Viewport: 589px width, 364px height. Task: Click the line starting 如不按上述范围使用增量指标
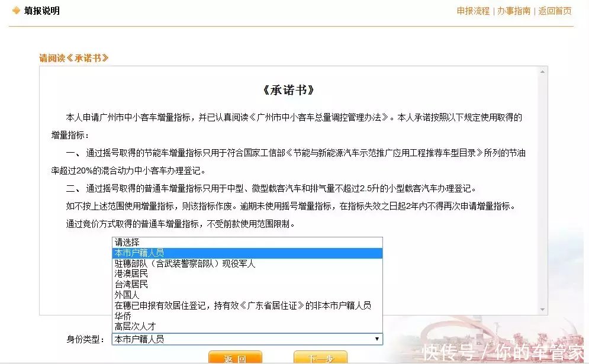pos(291,206)
